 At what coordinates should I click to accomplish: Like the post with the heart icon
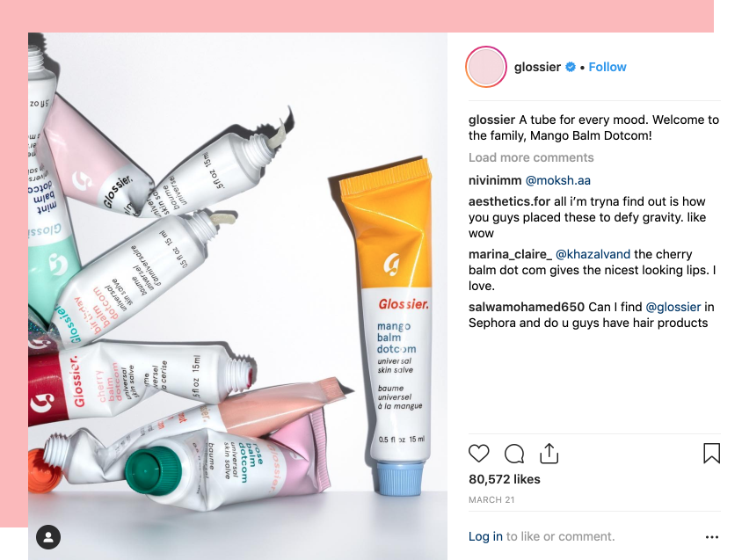[478, 454]
